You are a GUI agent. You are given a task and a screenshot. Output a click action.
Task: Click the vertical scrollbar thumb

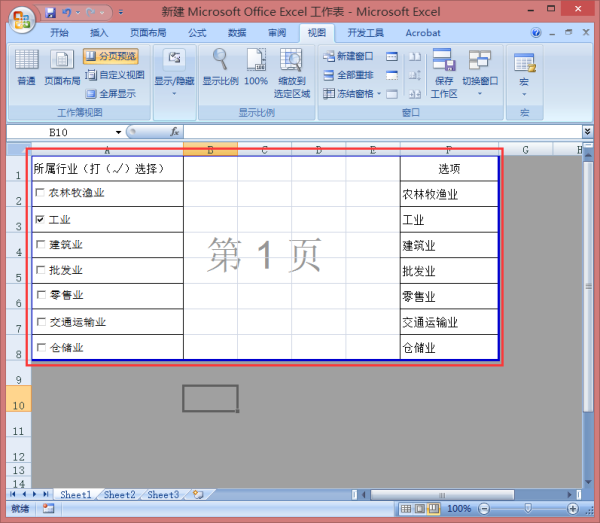pos(588,287)
